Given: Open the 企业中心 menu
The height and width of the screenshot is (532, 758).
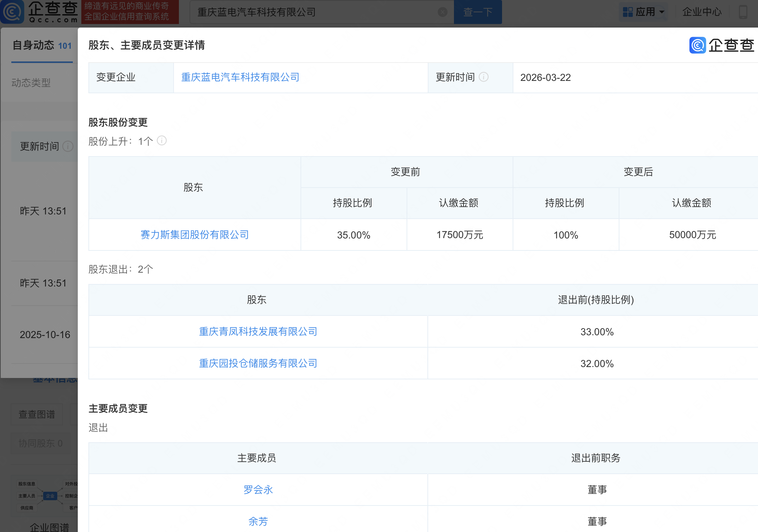Looking at the screenshot, I should (x=702, y=11).
